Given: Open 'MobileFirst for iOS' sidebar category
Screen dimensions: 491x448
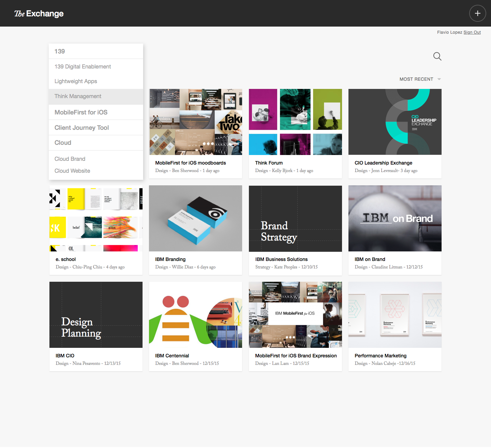Looking at the screenshot, I should 96,112.
